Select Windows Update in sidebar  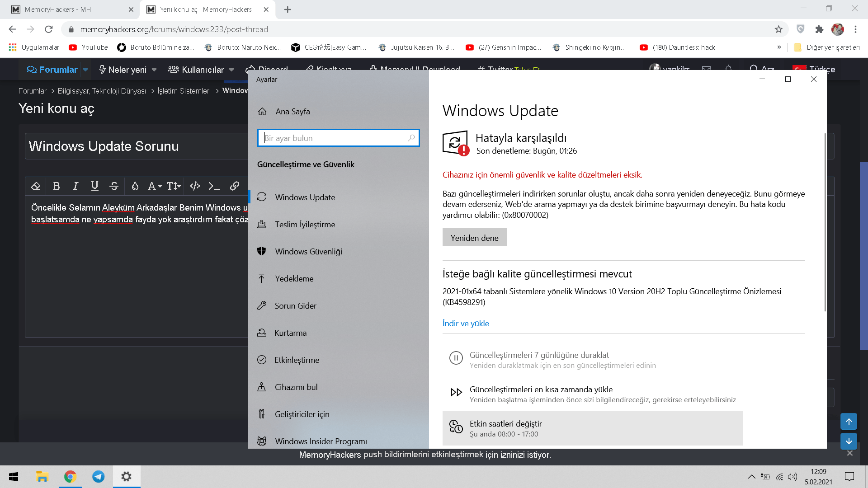[x=338, y=197]
